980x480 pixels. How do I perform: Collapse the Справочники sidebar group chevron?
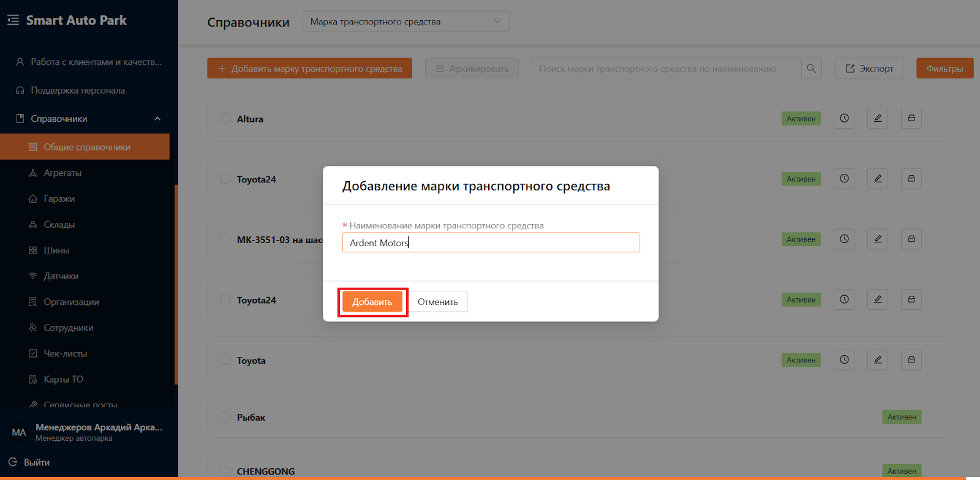(x=157, y=119)
